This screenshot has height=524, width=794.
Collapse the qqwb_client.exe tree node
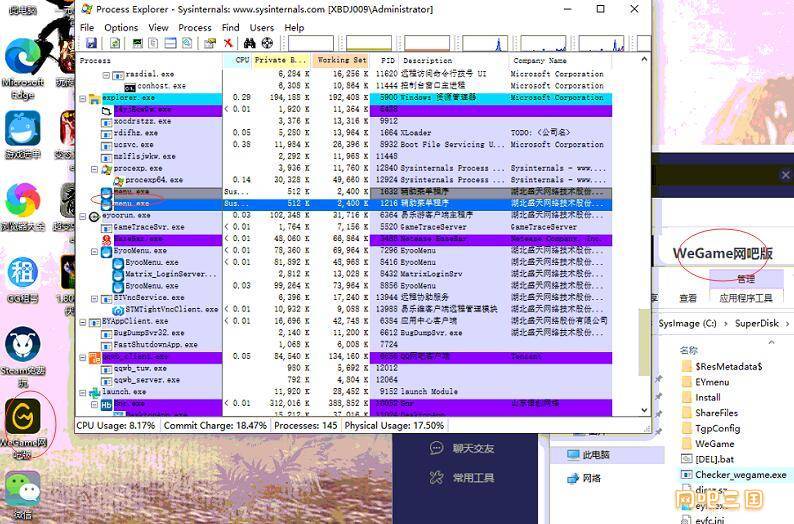(x=83, y=357)
